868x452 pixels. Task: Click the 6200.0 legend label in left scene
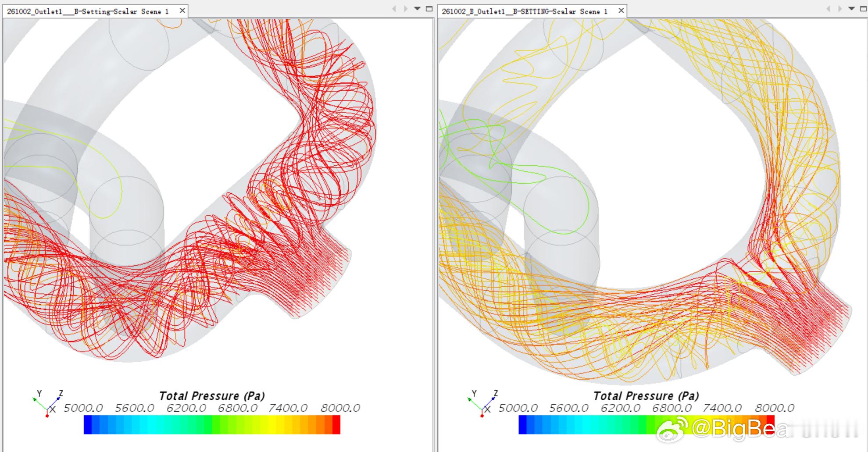[x=186, y=408]
